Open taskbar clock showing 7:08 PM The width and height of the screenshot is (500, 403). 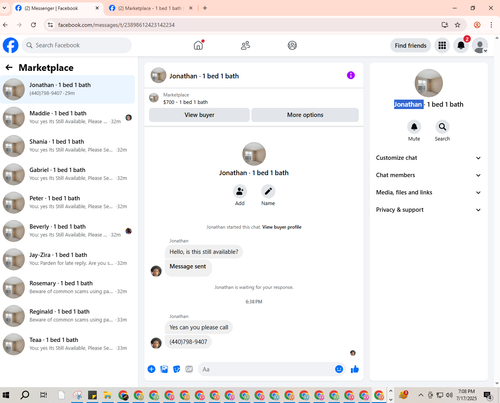click(466, 395)
